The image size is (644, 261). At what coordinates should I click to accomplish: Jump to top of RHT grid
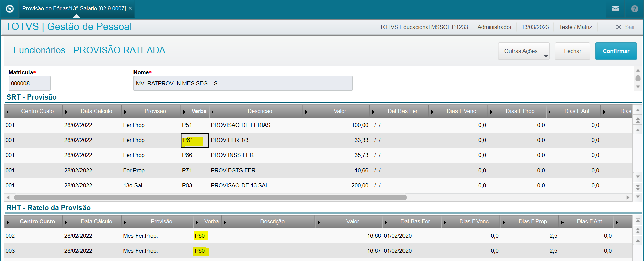pyautogui.click(x=638, y=220)
